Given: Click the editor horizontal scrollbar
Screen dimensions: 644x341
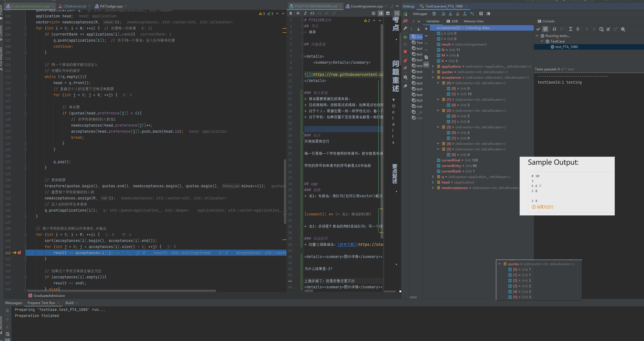Looking at the screenshot, I should pos(121,291).
